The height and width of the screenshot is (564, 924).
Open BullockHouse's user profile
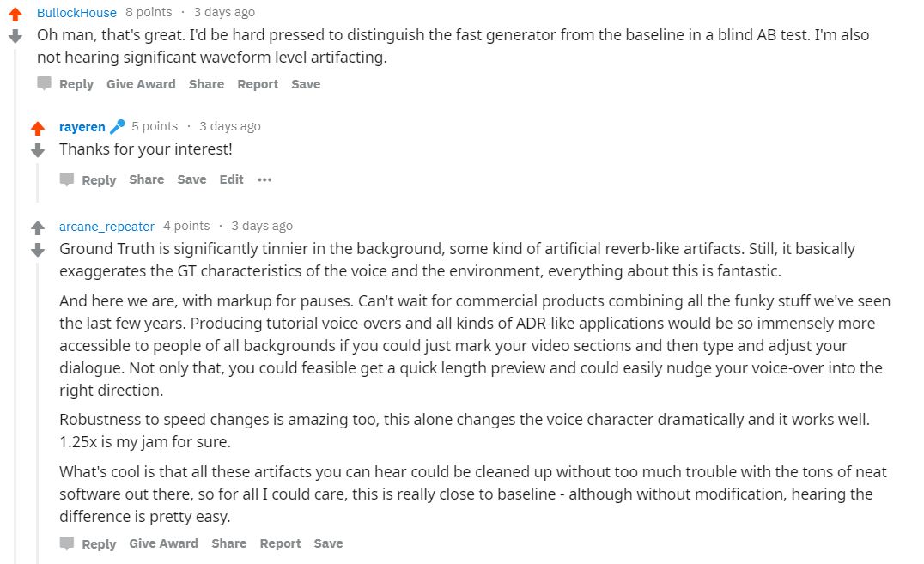coord(76,13)
